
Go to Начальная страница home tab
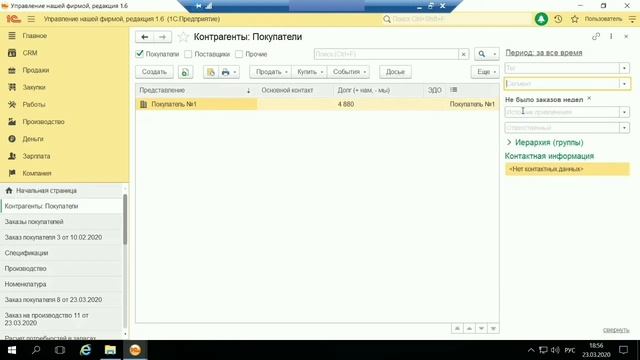pyautogui.click(x=46, y=191)
